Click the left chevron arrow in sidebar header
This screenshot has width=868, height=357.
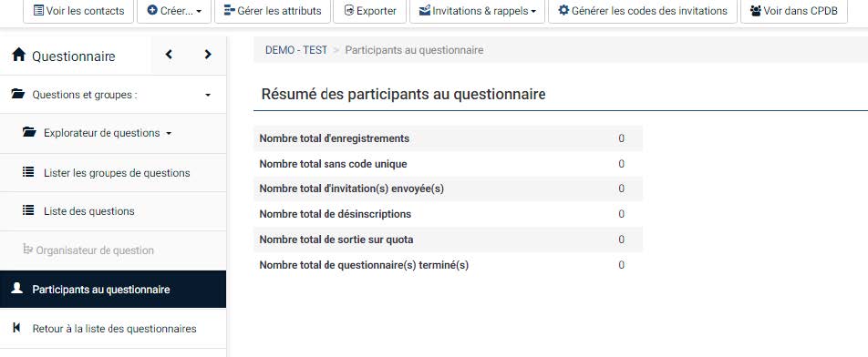click(169, 54)
